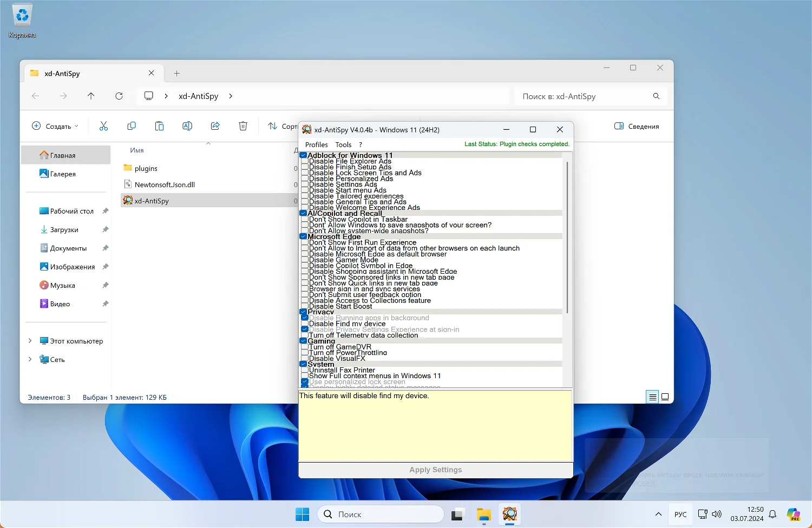
Task: Click the Apply Settings button
Action: tap(436, 470)
